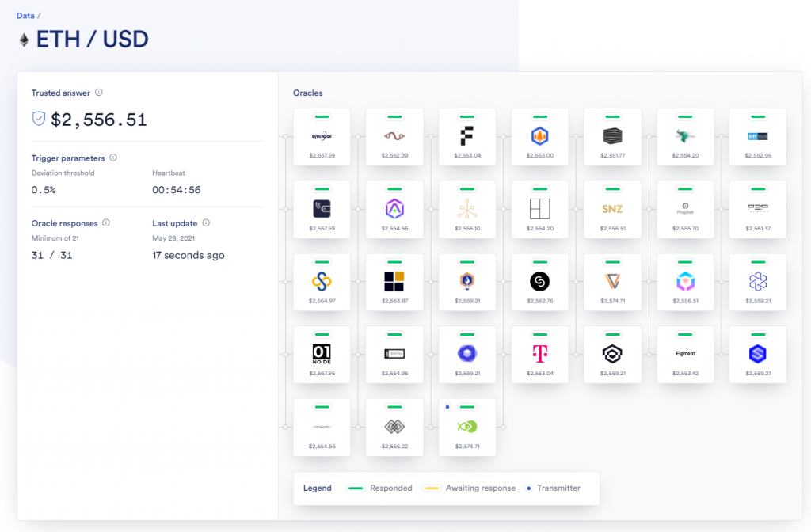Select the 01 NO.DE oracle logo
The image size is (811, 532).
[322, 354]
